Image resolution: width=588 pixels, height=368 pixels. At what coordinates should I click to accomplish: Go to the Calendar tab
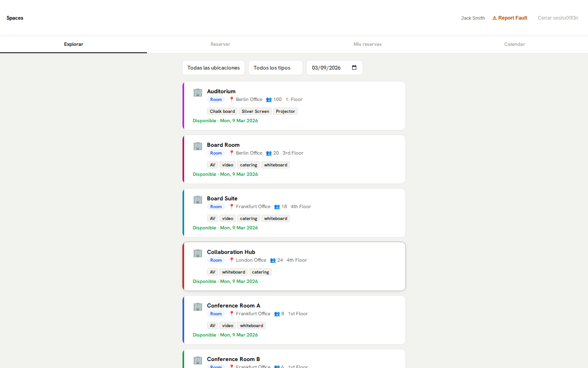[x=514, y=44]
